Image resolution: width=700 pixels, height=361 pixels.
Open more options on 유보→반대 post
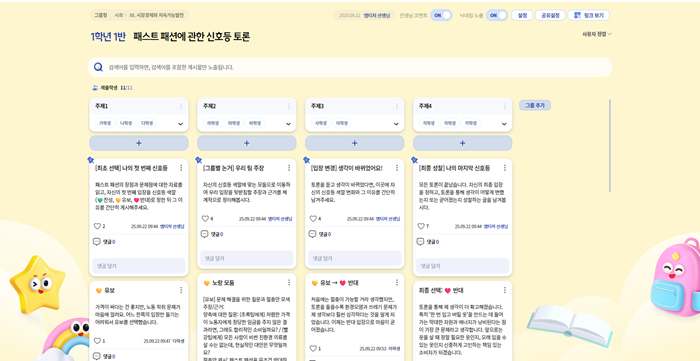coord(397,282)
